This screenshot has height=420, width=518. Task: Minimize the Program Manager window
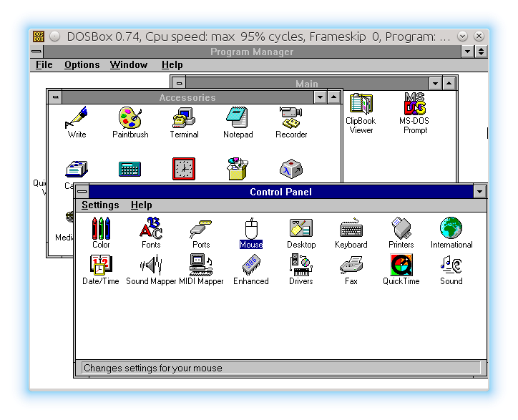click(467, 52)
